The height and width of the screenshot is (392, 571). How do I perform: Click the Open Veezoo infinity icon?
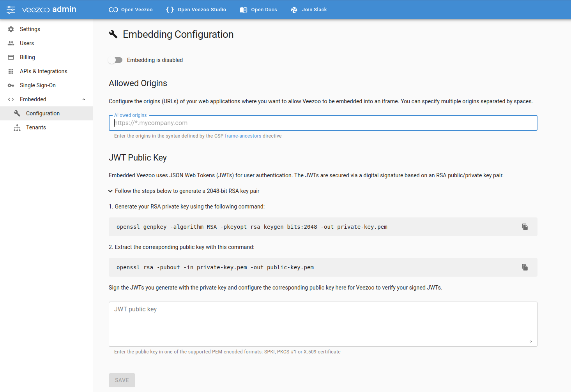pos(113,10)
